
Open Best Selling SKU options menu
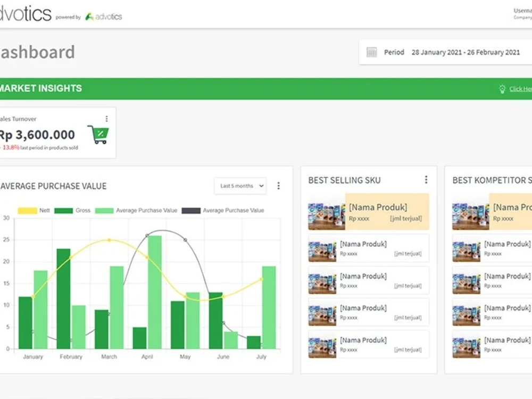[x=426, y=180]
